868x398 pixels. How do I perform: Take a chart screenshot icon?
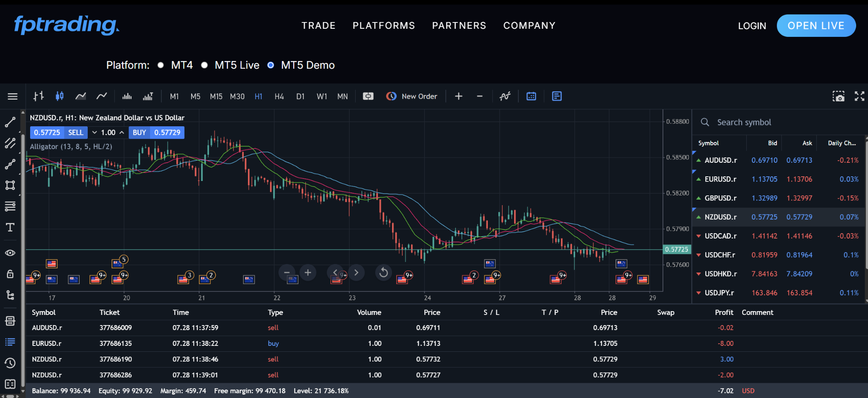(x=838, y=96)
